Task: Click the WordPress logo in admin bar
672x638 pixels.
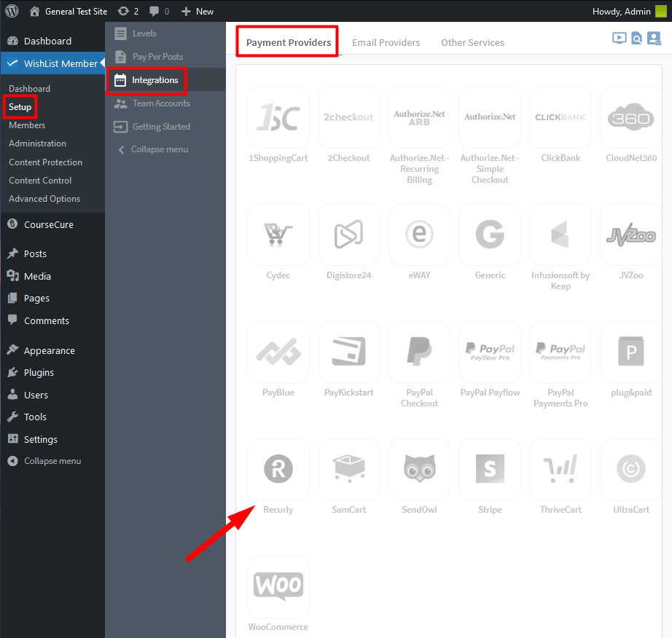Action: coord(12,11)
